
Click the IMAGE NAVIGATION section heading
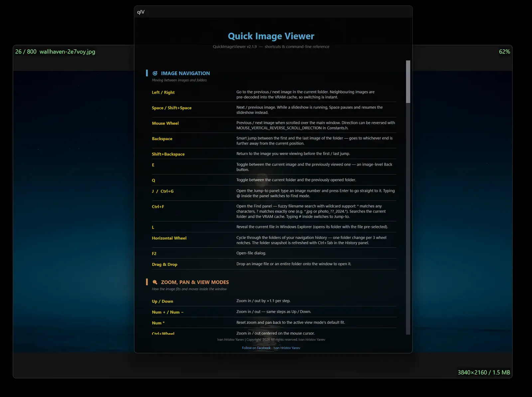click(x=185, y=73)
